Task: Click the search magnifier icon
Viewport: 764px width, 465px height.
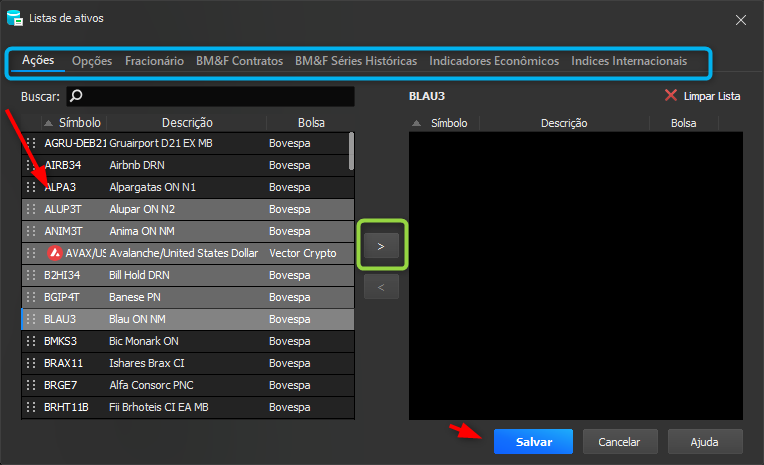Action: (x=76, y=96)
